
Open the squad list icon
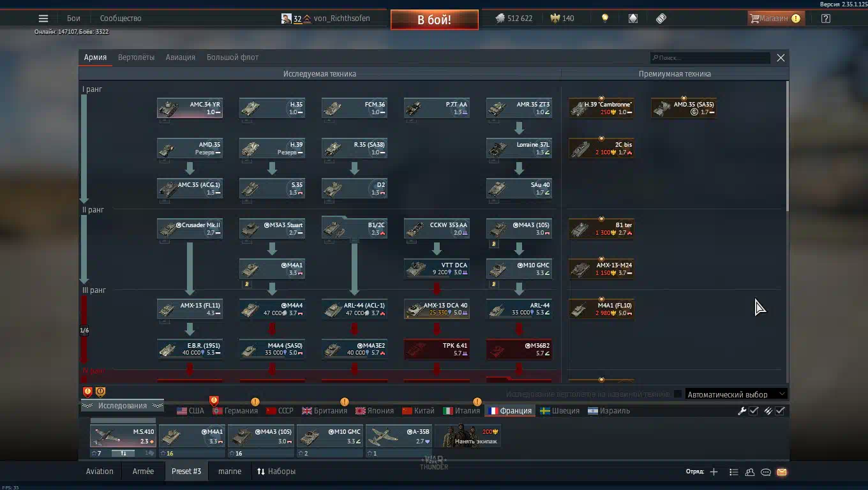coord(733,472)
